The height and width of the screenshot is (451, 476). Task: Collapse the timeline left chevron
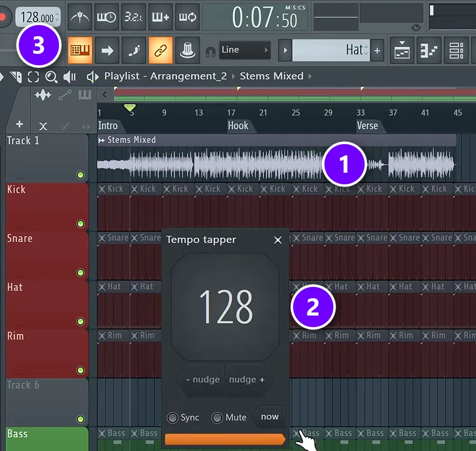tap(105, 95)
